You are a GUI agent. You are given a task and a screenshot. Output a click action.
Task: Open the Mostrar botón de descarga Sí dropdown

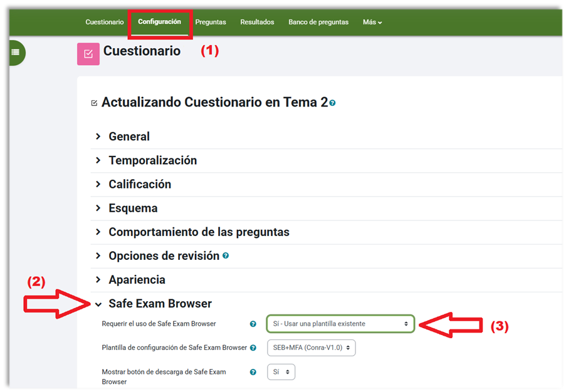[x=281, y=372]
